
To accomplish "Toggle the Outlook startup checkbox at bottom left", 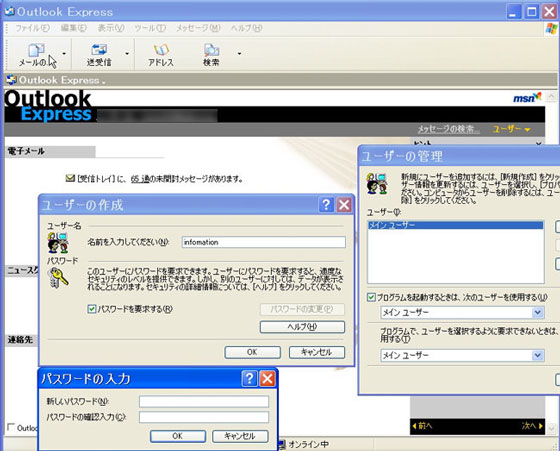I will [11, 427].
